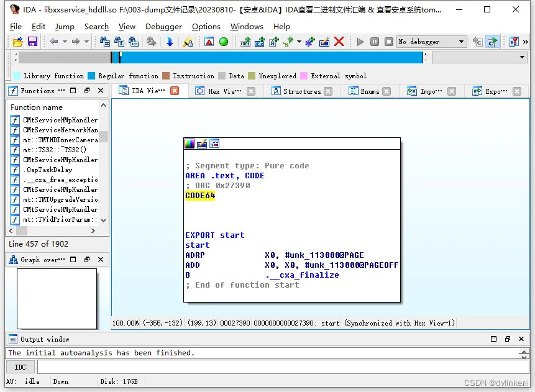The image size is (535, 392).
Task: Click the blue down-arrow jump icon
Action: pyautogui.click(x=170, y=42)
